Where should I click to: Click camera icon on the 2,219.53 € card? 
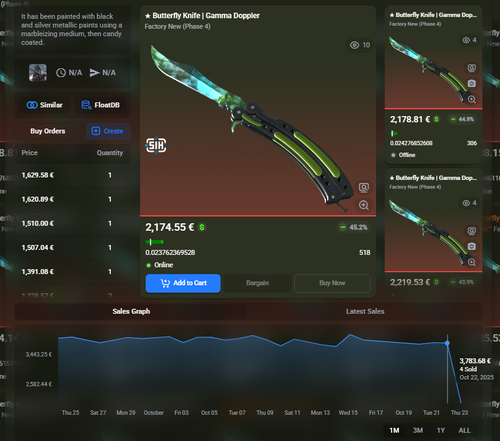[x=471, y=246]
